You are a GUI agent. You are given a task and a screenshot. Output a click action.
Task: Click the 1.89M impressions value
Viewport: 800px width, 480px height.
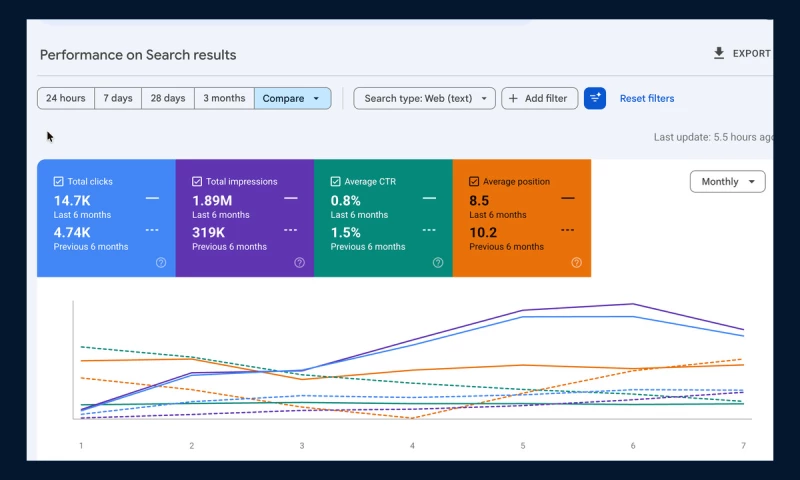point(212,200)
